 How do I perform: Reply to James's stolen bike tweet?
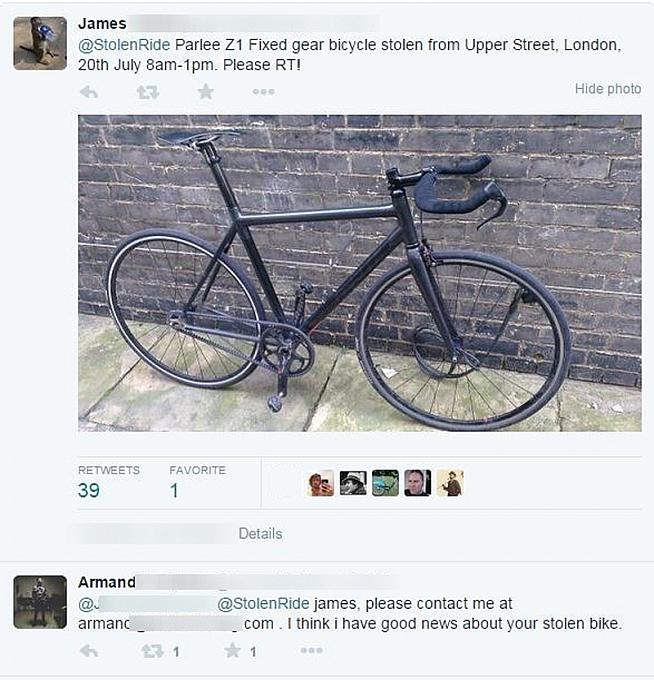tap(89, 92)
